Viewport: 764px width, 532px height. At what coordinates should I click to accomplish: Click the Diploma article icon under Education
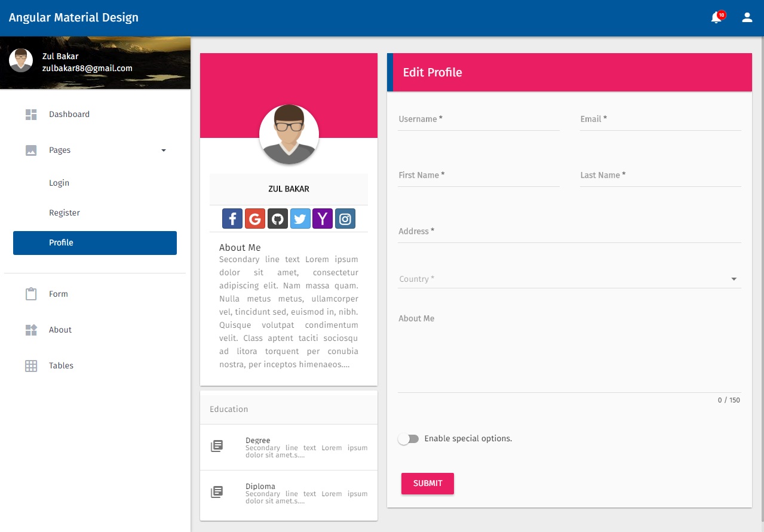click(x=217, y=492)
